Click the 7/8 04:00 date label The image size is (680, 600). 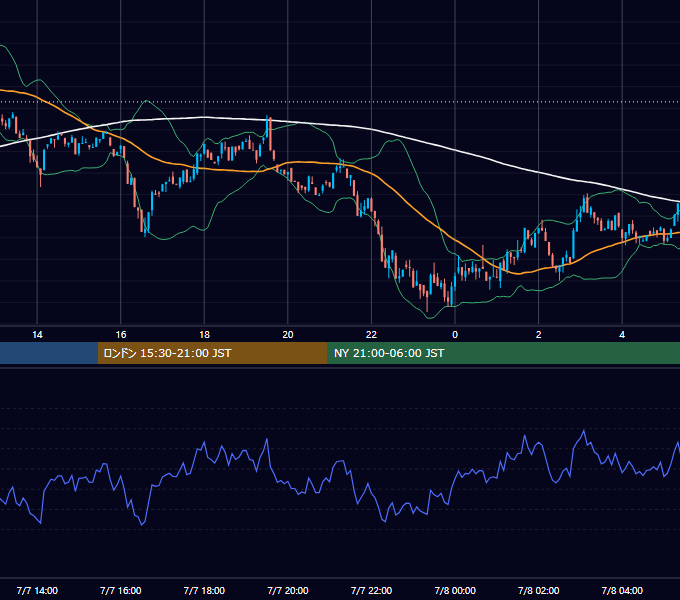click(x=622, y=590)
